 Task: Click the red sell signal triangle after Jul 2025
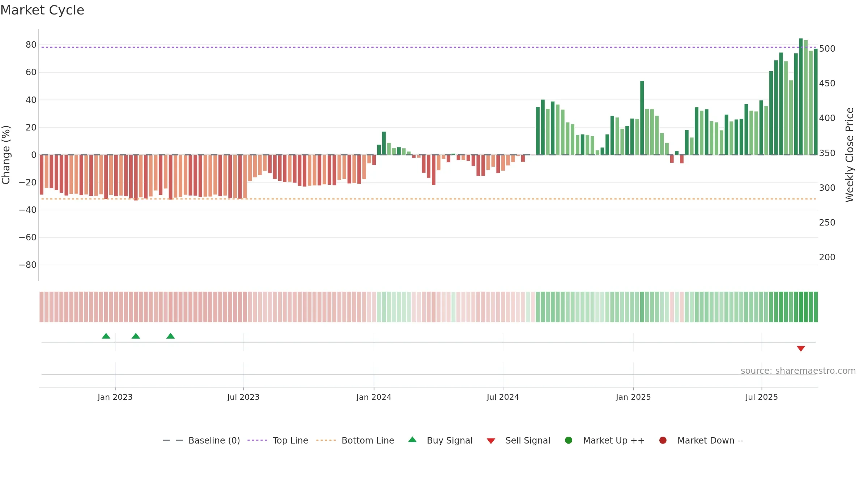pyautogui.click(x=801, y=348)
